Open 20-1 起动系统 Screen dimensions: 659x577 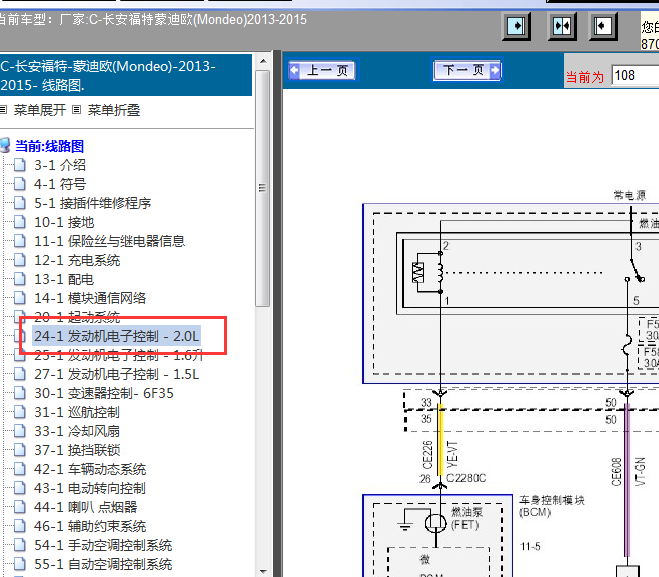point(77,317)
